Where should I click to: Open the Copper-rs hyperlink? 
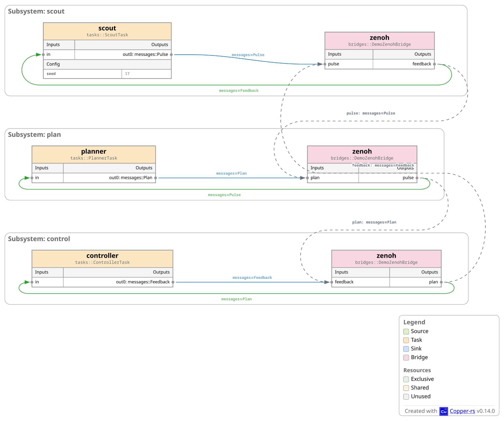tap(462, 411)
